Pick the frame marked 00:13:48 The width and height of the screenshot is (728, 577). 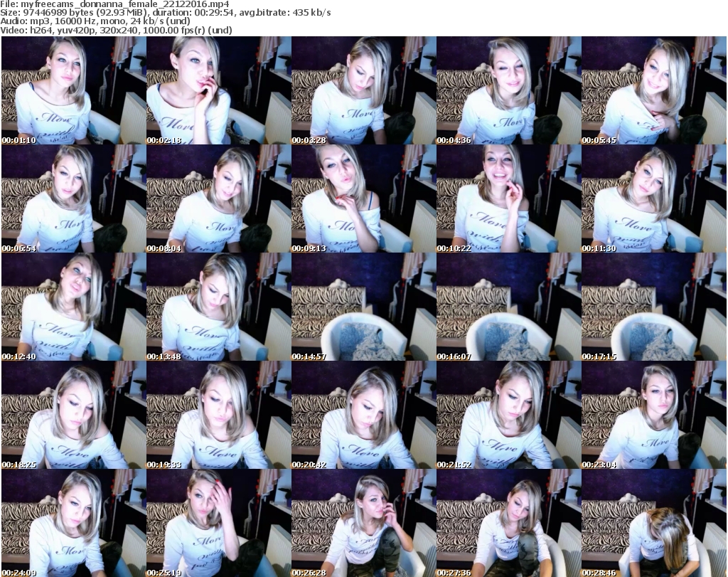[x=219, y=307]
